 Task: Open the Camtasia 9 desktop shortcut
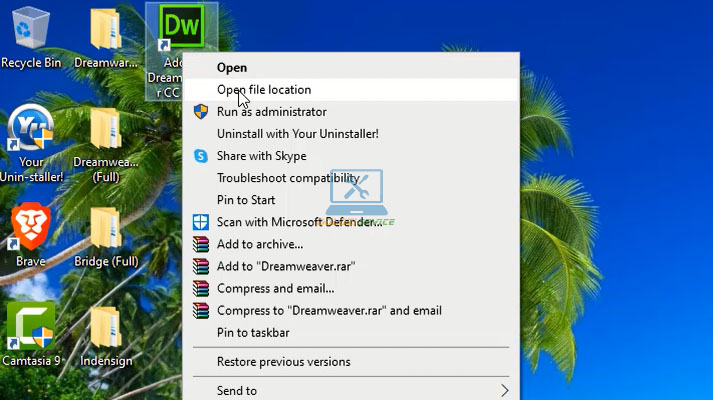(x=31, y=325)
